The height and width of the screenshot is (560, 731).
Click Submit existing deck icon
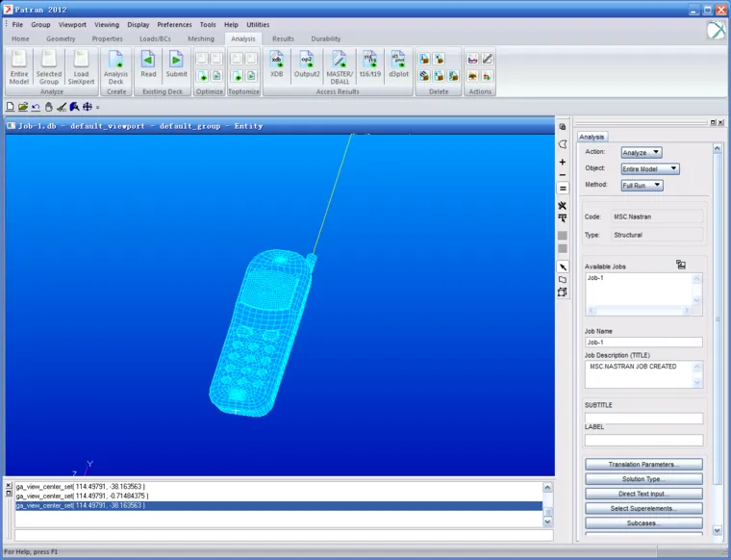(x=176, y=64)
